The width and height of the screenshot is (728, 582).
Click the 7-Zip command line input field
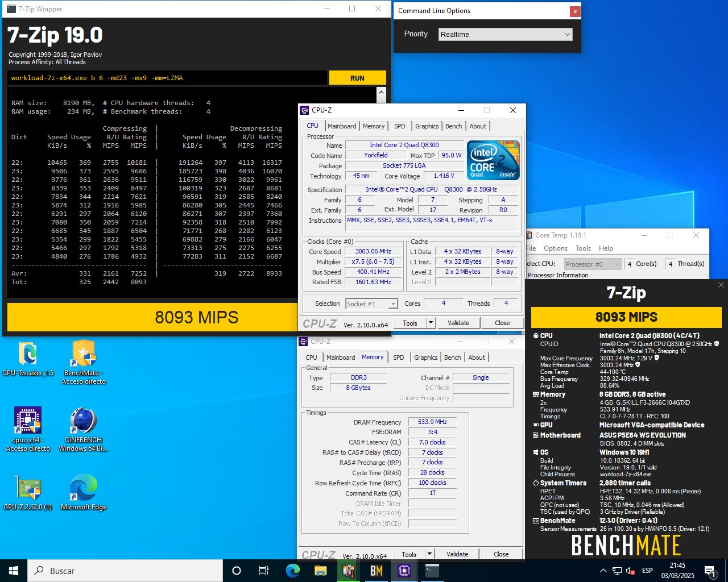point(167,78)
